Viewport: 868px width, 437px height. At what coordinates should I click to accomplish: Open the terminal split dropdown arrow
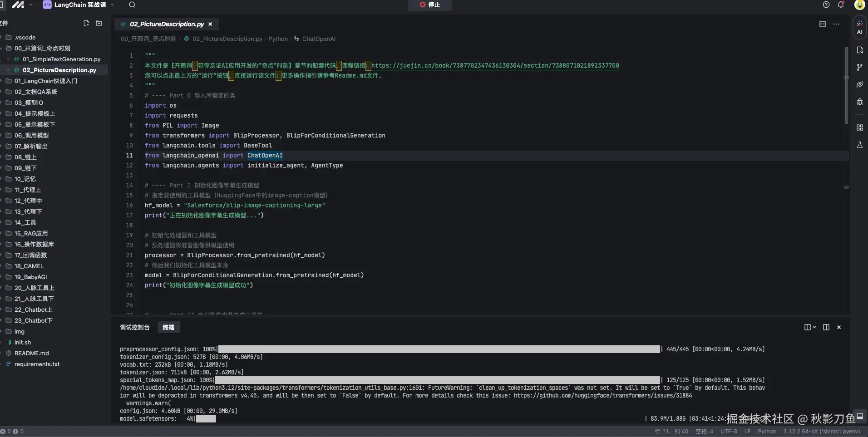click(814, 327)
